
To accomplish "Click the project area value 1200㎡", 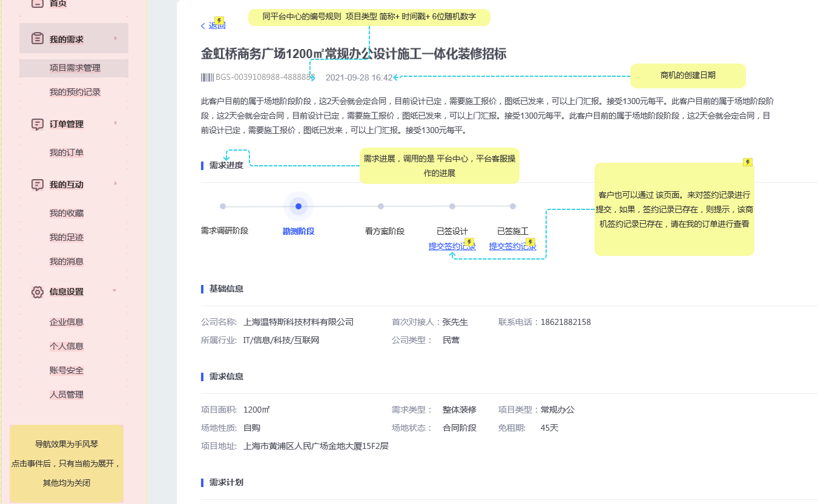I will tap(256, 410).
